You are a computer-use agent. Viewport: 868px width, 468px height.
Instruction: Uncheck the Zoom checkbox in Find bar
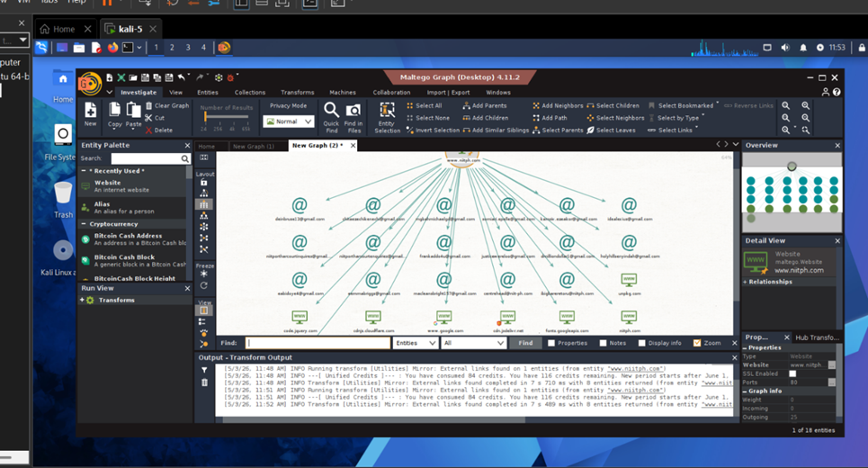click(697, 344)
